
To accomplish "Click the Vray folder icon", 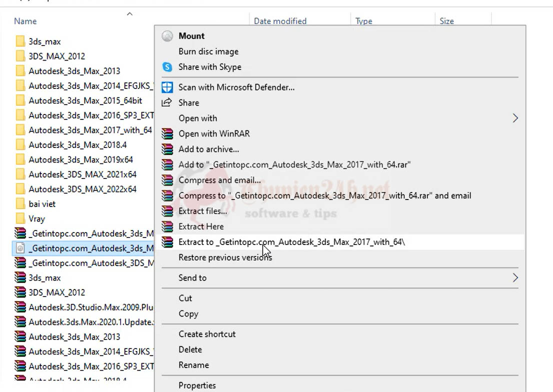I will [x=20, y=219].
